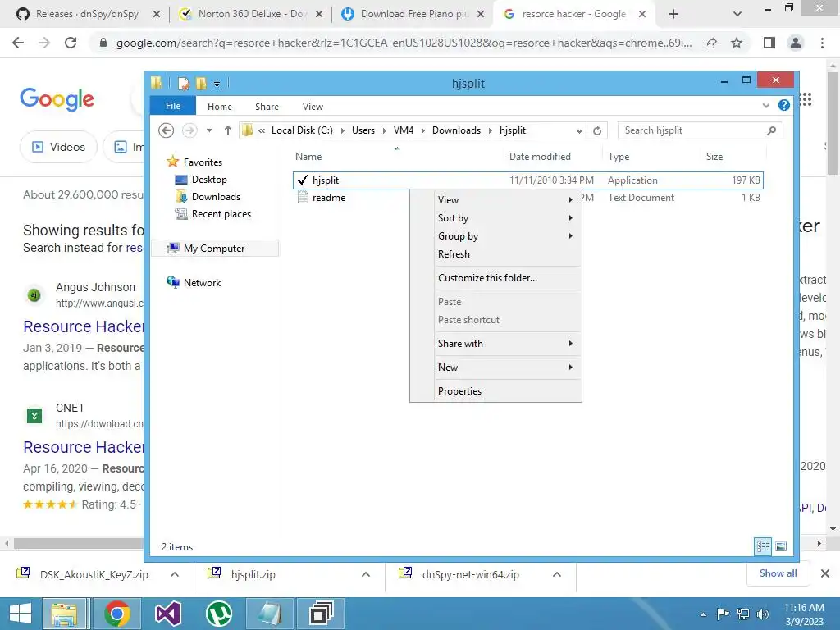Toggle the hjsplit file selection checkbox

point(303,180)
